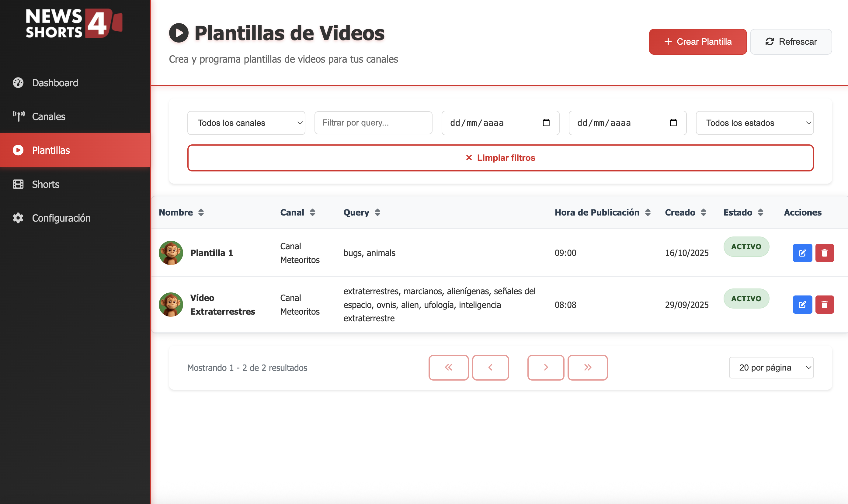This screenshot has height=504, width=848.
Task: Delete the Plantilla 1 template
Action: [x=824, y=253]
